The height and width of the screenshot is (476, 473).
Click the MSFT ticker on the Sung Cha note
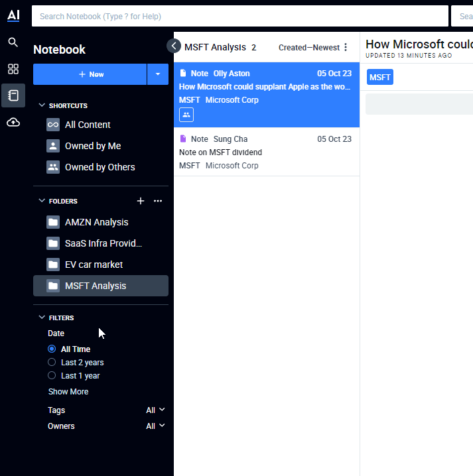190,166
